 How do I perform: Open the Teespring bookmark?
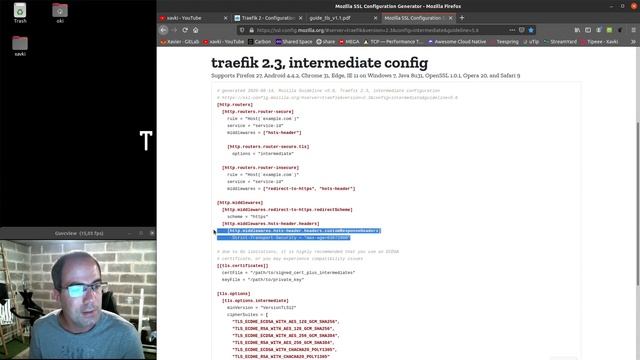[x=504, y=42]
